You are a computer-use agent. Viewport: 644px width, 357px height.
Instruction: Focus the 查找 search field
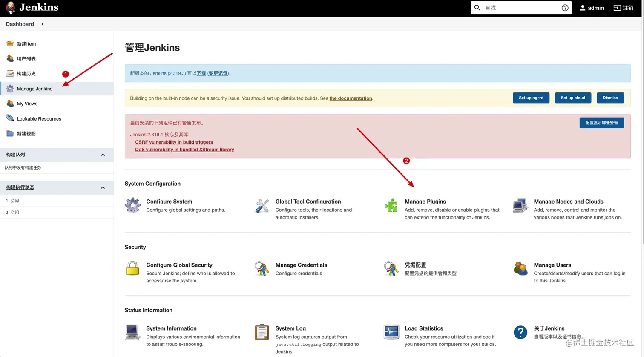pos(521,8)
